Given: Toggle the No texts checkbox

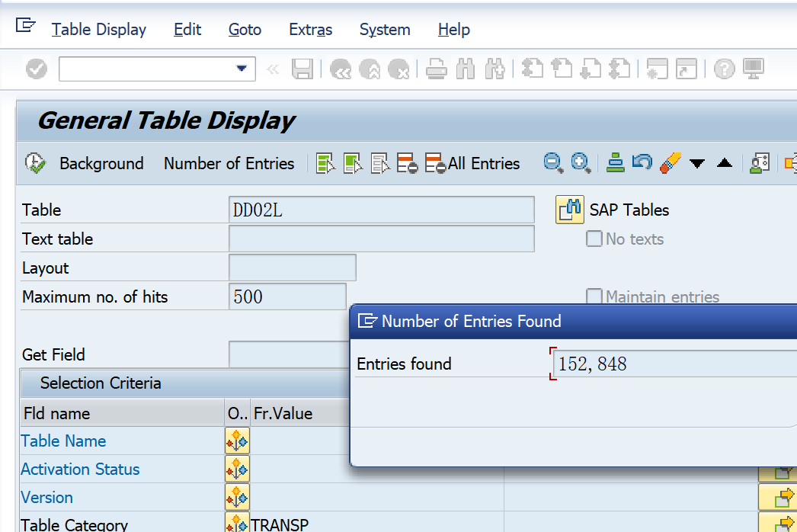Looking at the screenshot, I should coord(594,239).
